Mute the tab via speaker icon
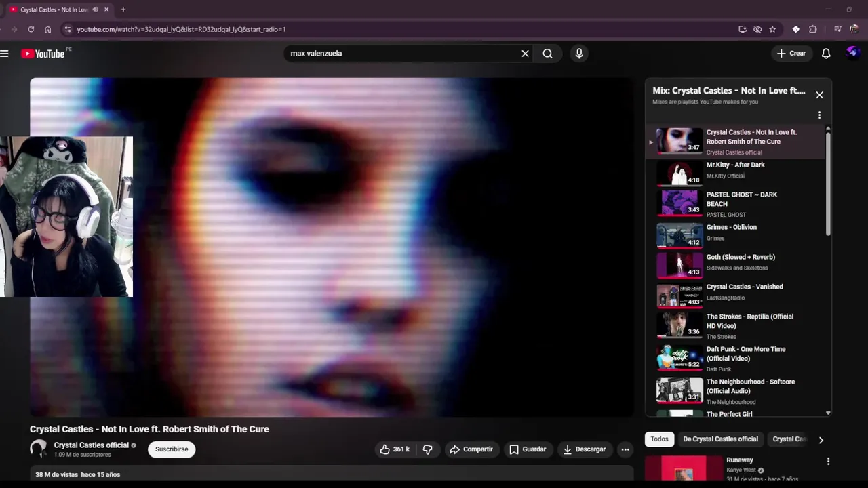 [95, 9]
